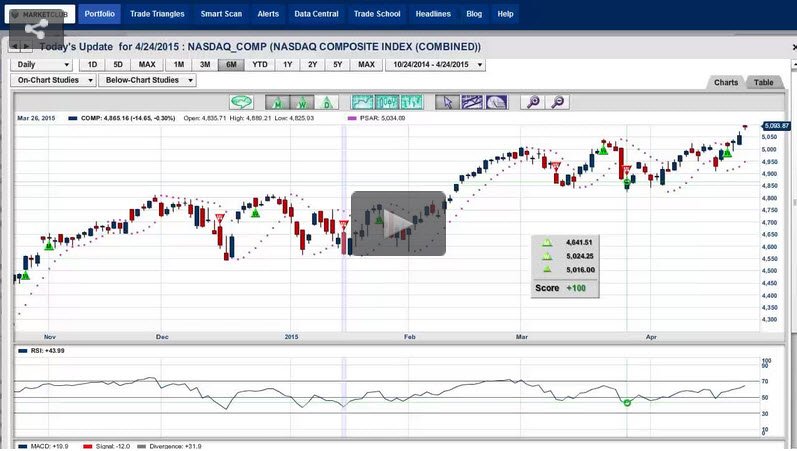Click the zoom in magnifier
Screen dimensions: 797x451
click(x=533, y=102)
